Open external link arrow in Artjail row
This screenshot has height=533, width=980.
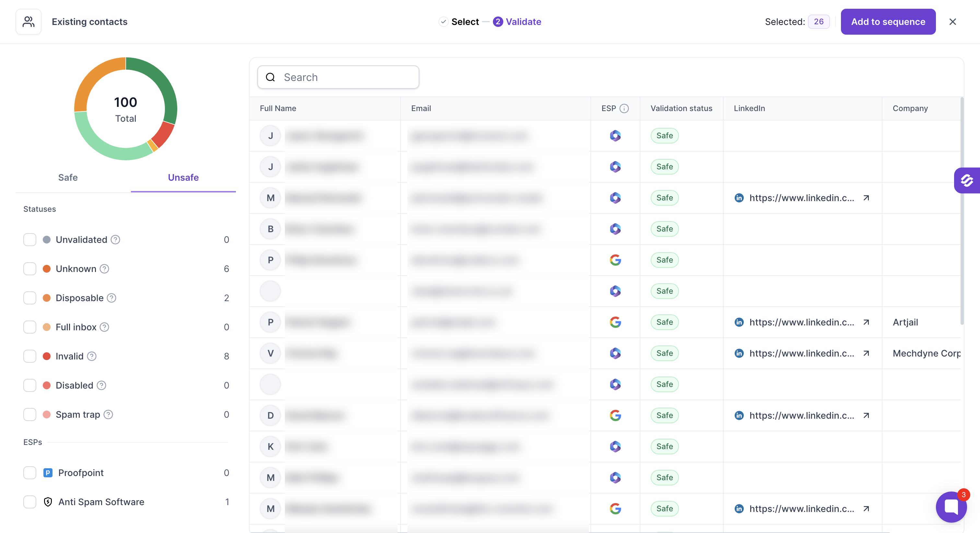pyautogui.click(x=866, y=322)
